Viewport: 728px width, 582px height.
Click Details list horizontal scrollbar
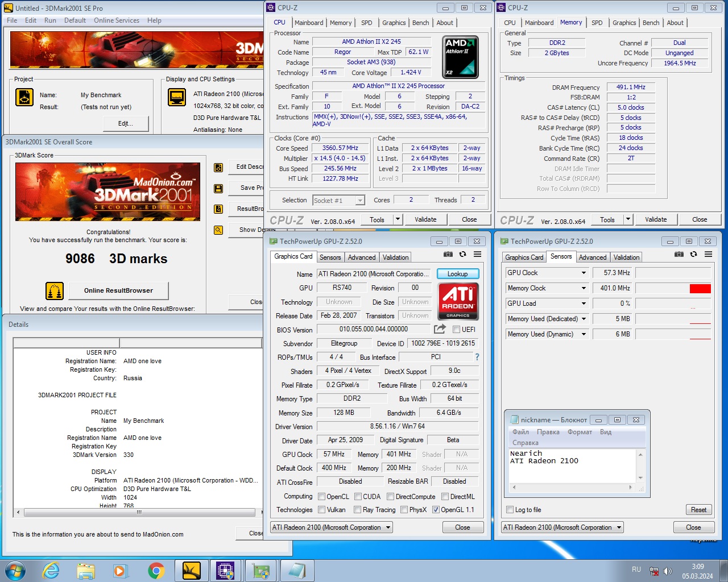pos(139,512)
